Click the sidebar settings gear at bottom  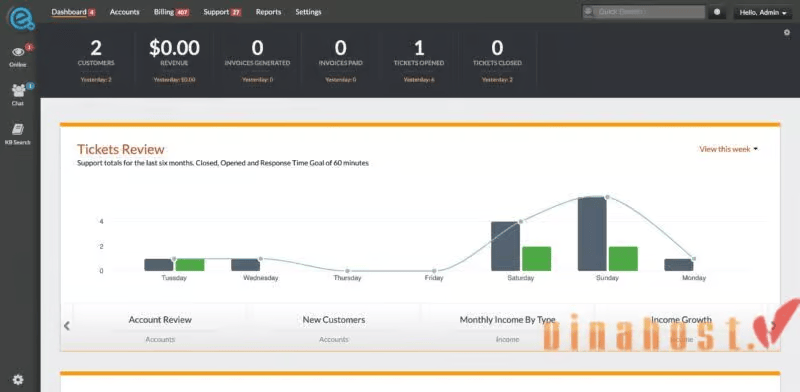tap(18, 379)
